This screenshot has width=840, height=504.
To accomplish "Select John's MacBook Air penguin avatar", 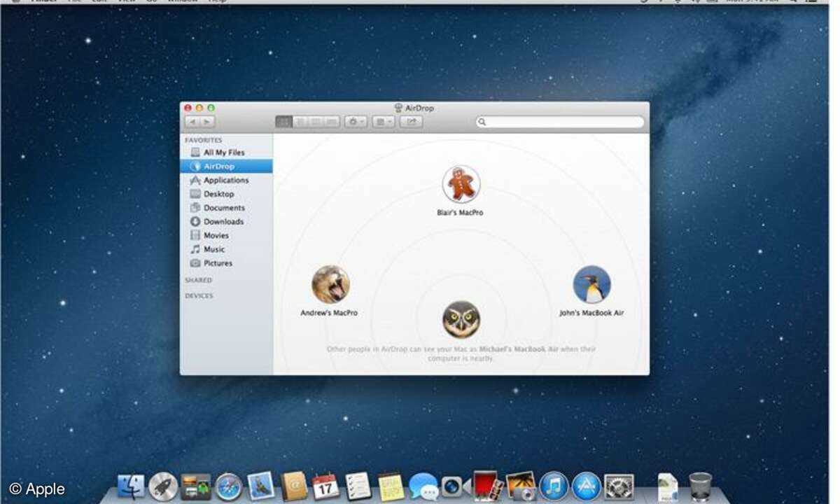I will coord(591,284).
